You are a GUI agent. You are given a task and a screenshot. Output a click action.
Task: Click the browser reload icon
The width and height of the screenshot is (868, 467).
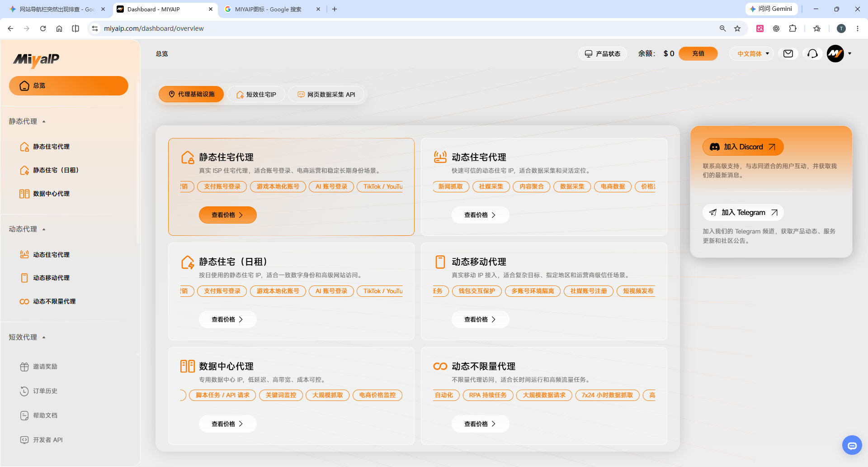pos(43,29)
